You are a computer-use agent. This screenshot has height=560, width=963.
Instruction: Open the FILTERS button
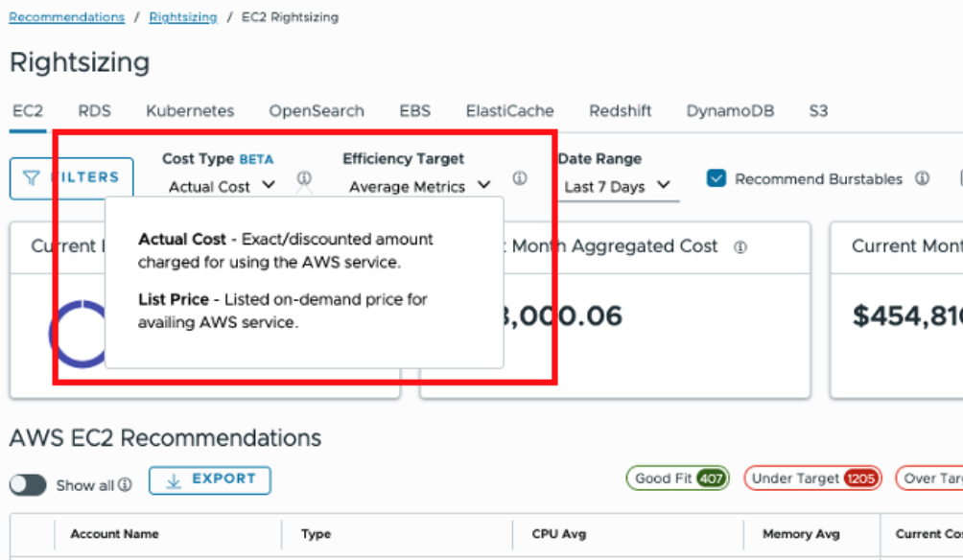click(71, 178)
